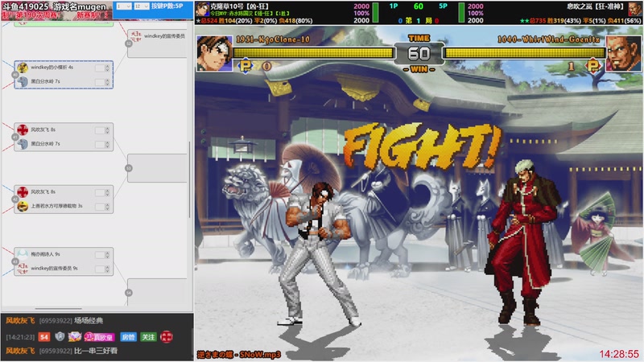This screenshot has height=362, width=644.
Task: Click player name 1951-KyoClone-10
Action: 273,39
